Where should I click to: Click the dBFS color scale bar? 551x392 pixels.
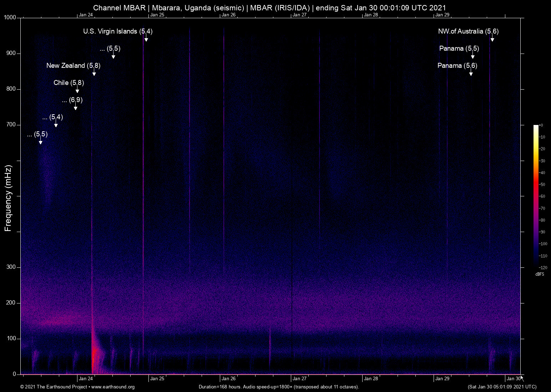(x=536, y=196)
